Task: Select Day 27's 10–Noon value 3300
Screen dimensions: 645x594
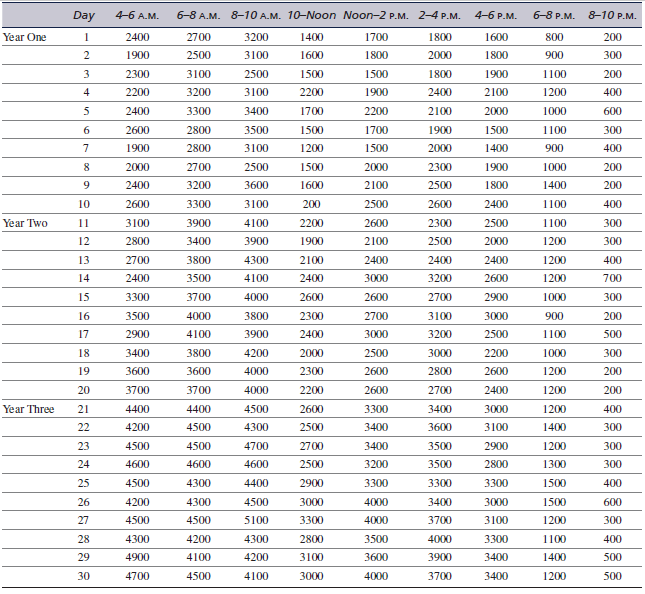Action: pos(311,520)
